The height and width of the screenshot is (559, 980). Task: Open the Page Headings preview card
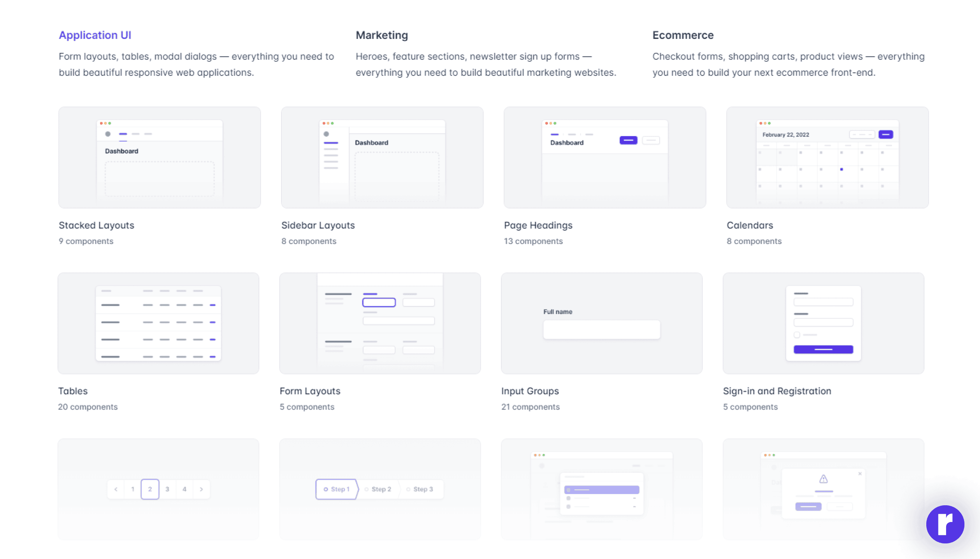(605, 157)
